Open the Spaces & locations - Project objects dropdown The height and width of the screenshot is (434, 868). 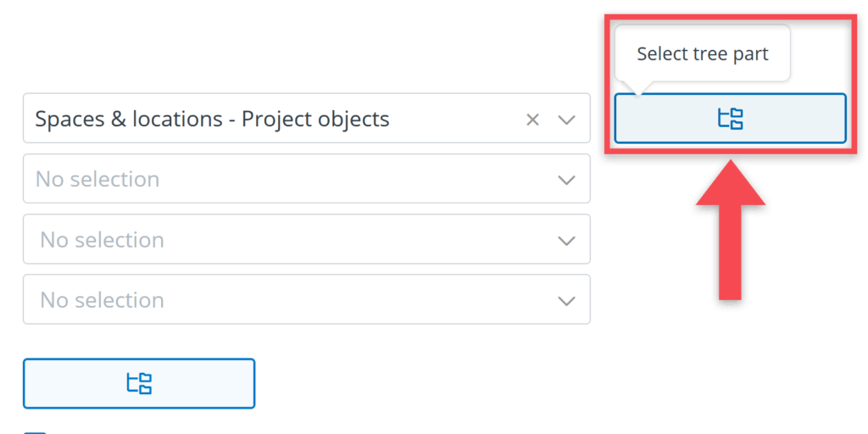[280, 119]
